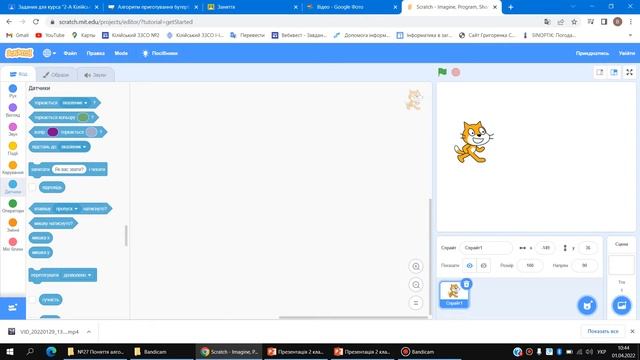This screenshot has height=360, width=640.
Task: Click the red stop button
Action: coord(456,72)
